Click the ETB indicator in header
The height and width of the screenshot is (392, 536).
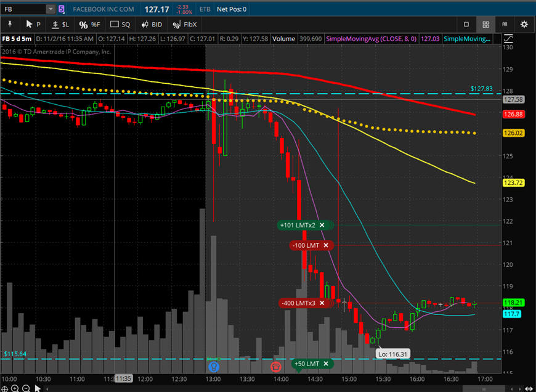tap(205, 9)
